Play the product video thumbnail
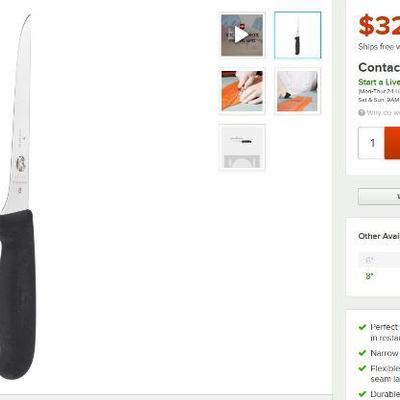400x400 pixels. coord(242,35)
